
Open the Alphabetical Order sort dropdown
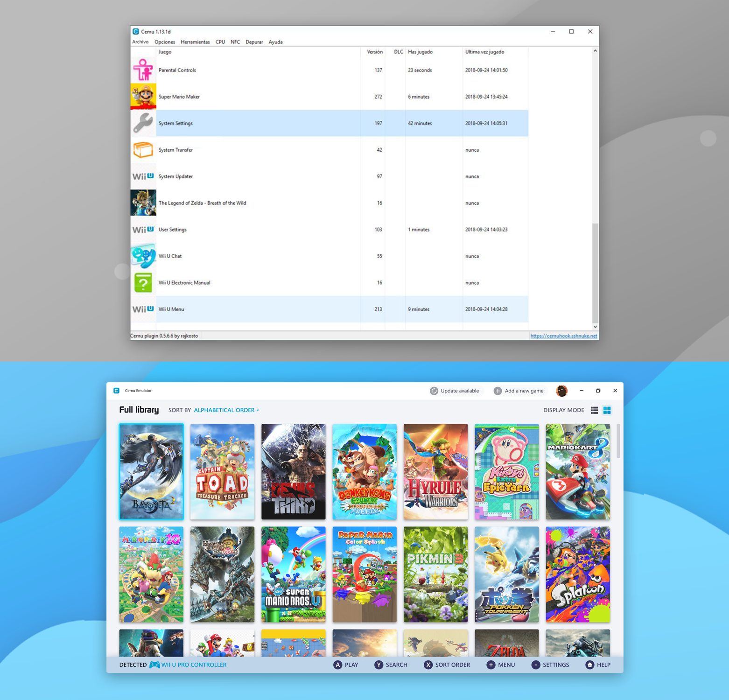click(x=226, y=410)
